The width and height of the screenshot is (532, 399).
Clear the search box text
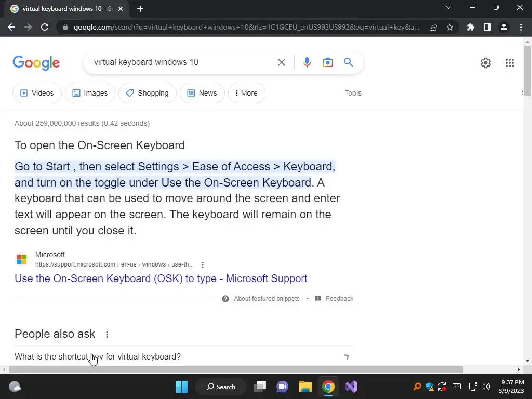tap(281, 62)
